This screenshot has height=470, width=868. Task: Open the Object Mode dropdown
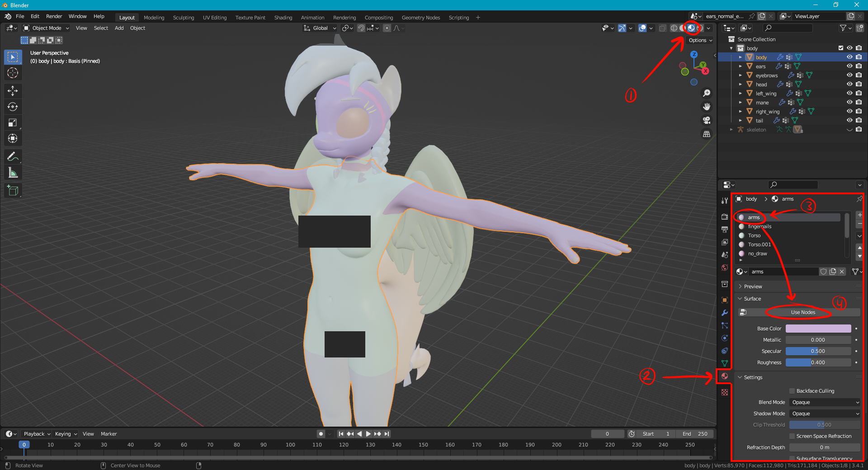pyautogui.click(x=46, y=28)
